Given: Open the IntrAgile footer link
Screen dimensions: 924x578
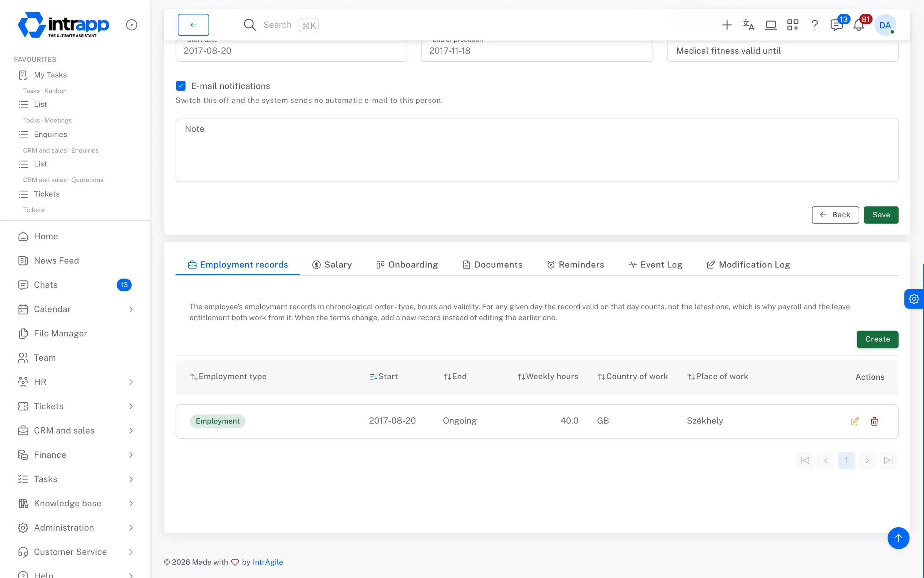Looking at the screenshot, I should [x=268, y=562].
